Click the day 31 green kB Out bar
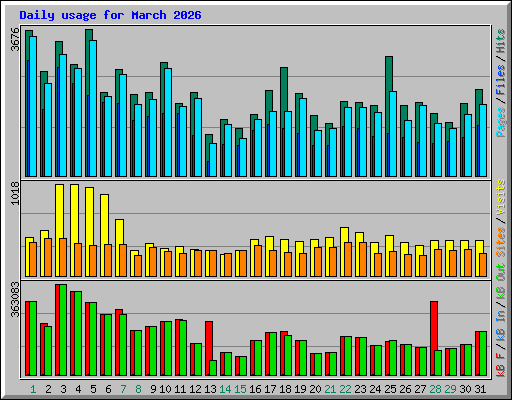 coord(483,354)
